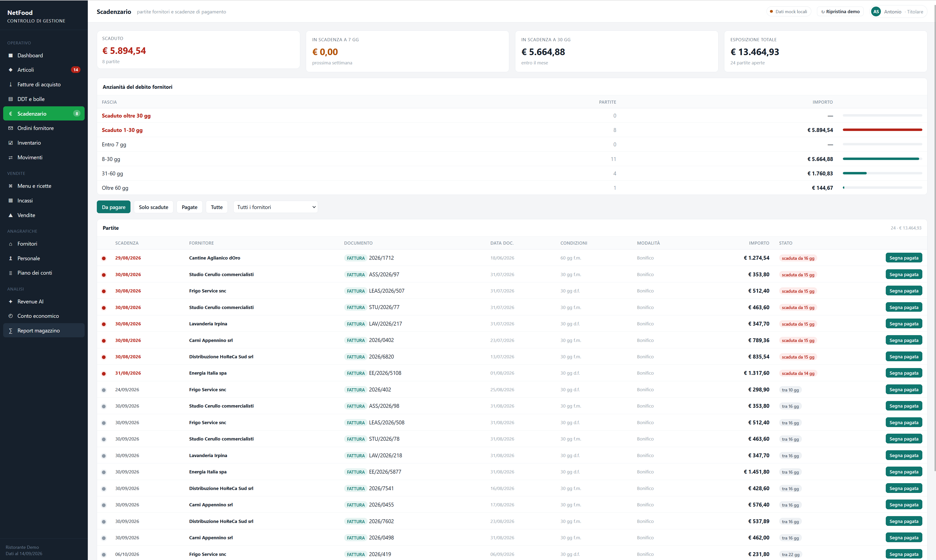Image resolution: width=936 pixels, height=560 pixels.
Task: Click the DDT e bolle icon
Action: pyautogui.click(x=10, y=99)
